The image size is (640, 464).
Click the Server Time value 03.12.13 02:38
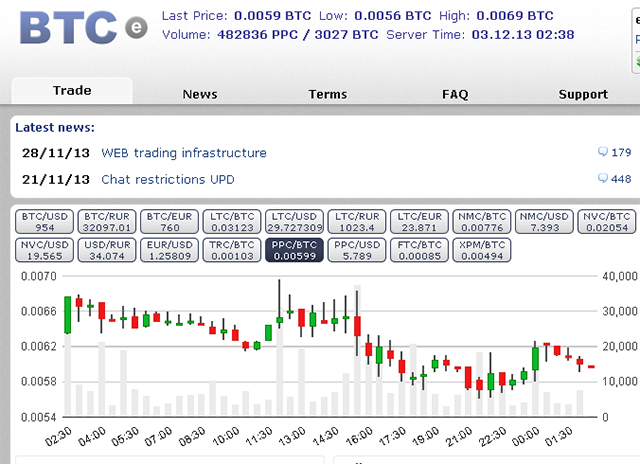(523, 35)
